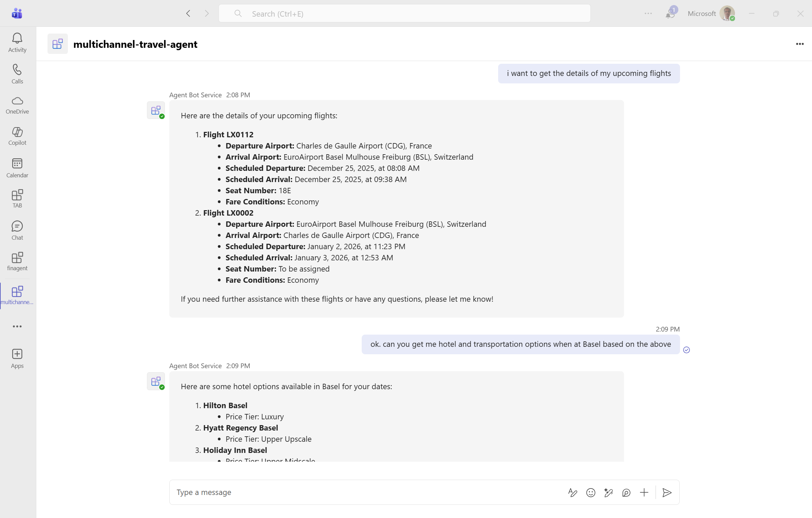This screenshot has width=812, height=518.
Task: Insert a Loop component
Action: click(x=626, y=492)
